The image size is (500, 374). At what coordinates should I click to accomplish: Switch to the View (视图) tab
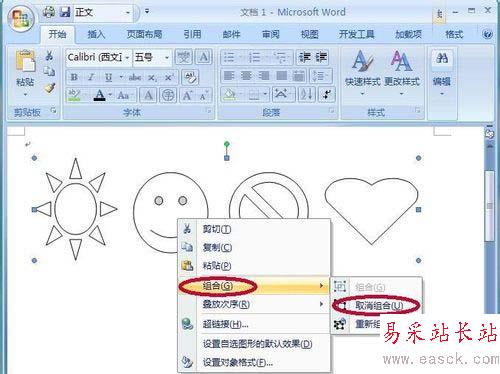click(x=309, y=34)
